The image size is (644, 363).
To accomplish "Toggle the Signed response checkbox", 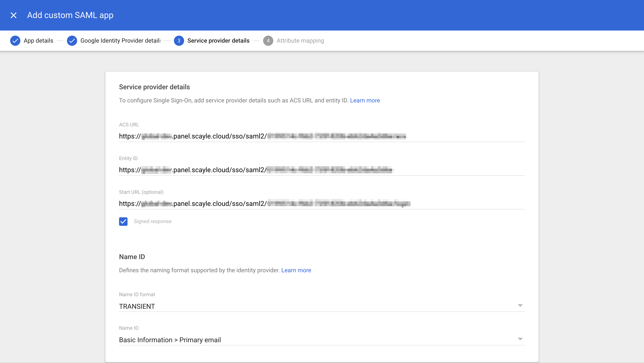I will (x=123, y=221).
